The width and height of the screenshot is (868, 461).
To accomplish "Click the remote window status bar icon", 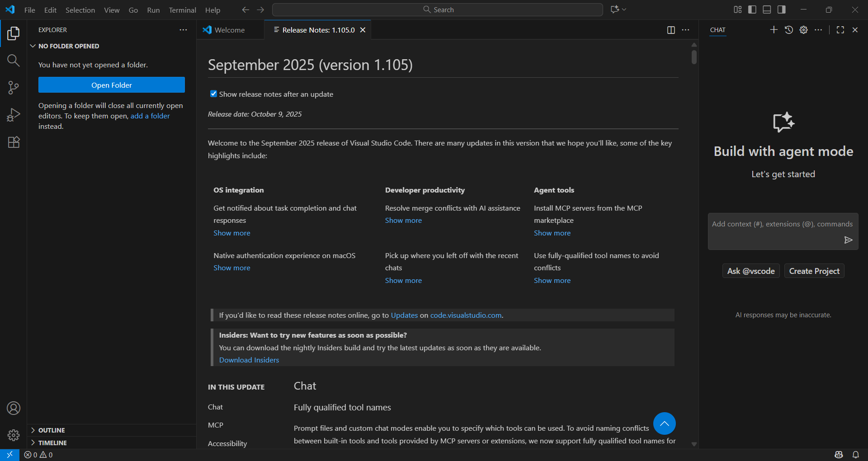I will click(9, 455).
